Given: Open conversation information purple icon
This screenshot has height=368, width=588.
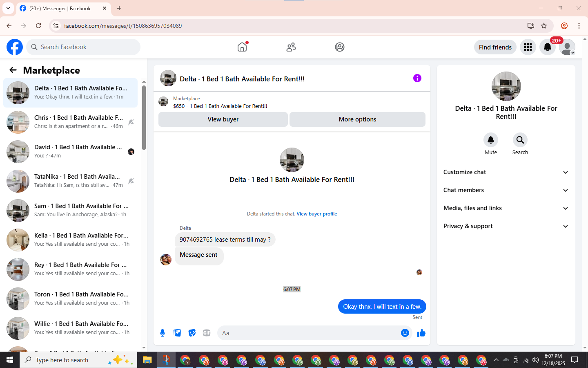Looking at the screenshot, I should (x=417, y=78).
